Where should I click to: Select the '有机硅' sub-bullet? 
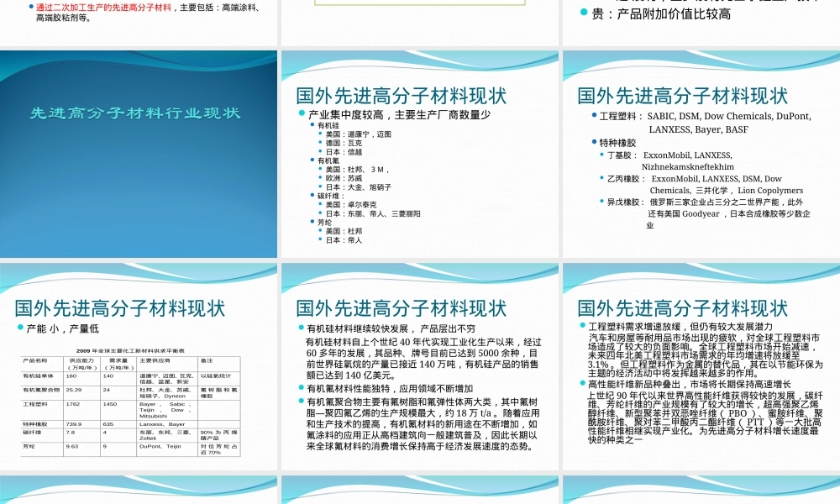coord(328,125)
